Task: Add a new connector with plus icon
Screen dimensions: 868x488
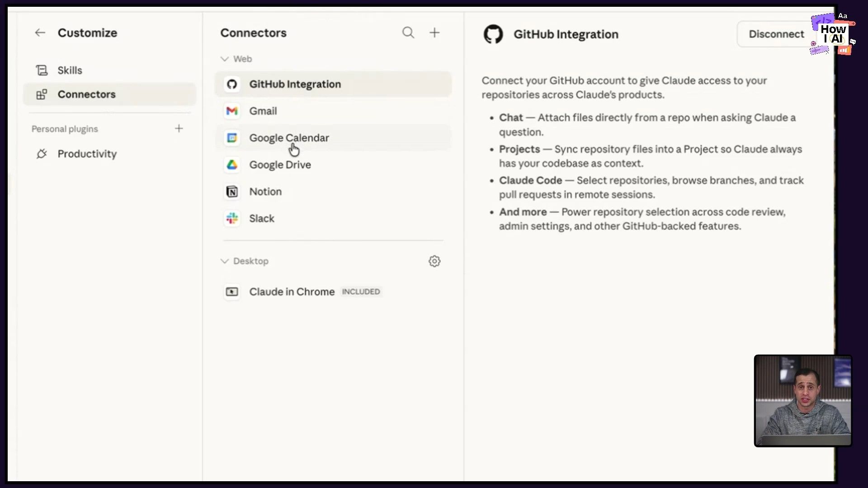Action: click(434, 33)
